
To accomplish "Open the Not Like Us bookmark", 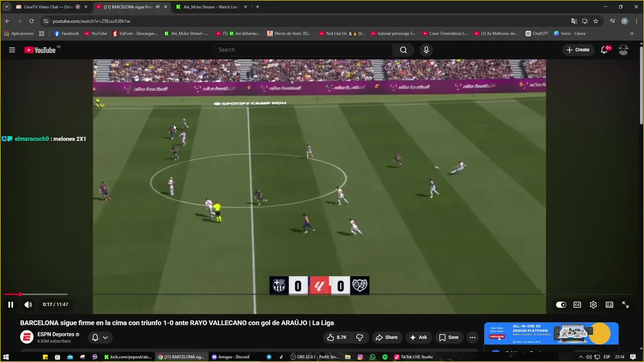I will [342, 34].
